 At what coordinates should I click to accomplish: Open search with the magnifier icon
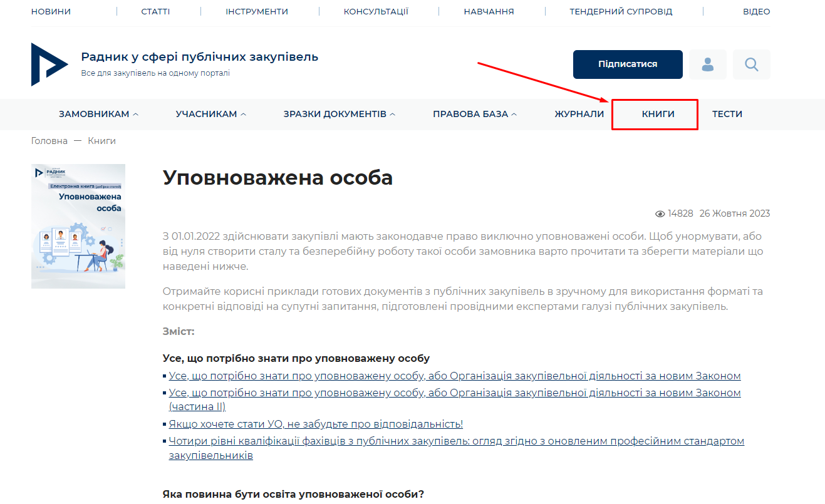(x=751, y=64)
